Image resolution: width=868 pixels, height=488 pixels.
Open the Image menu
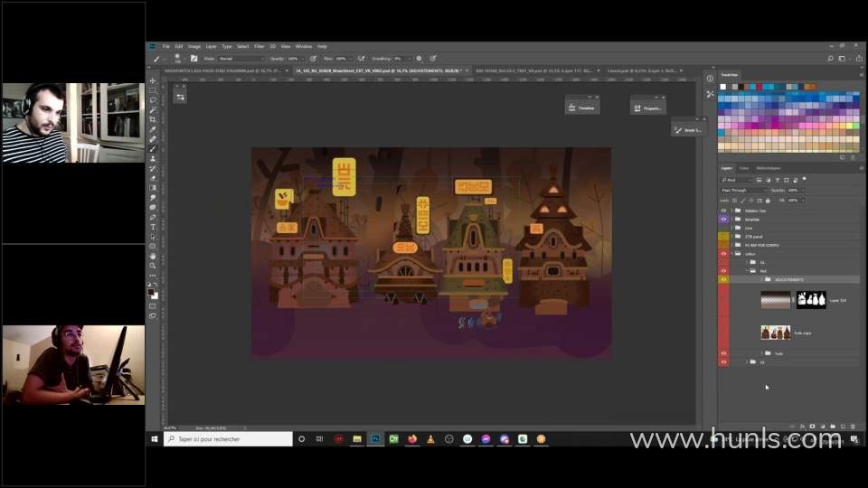194,46
